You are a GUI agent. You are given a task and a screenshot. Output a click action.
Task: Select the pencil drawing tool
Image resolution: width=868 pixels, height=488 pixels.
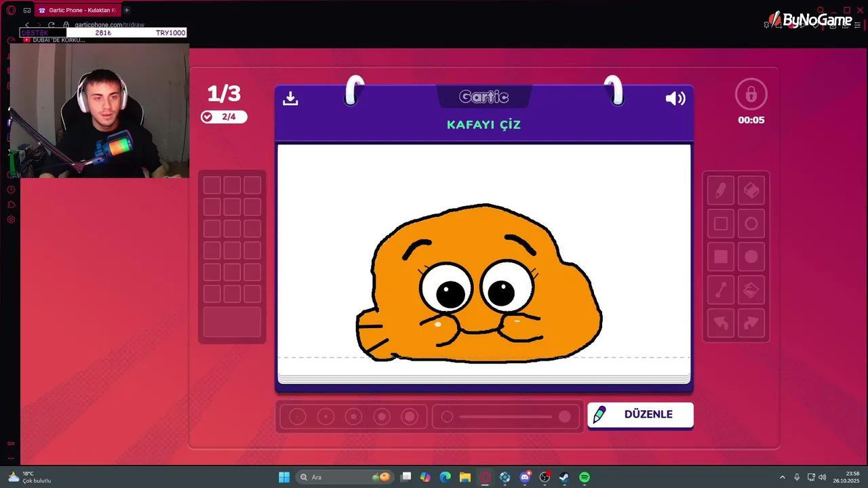coord(721,190)
